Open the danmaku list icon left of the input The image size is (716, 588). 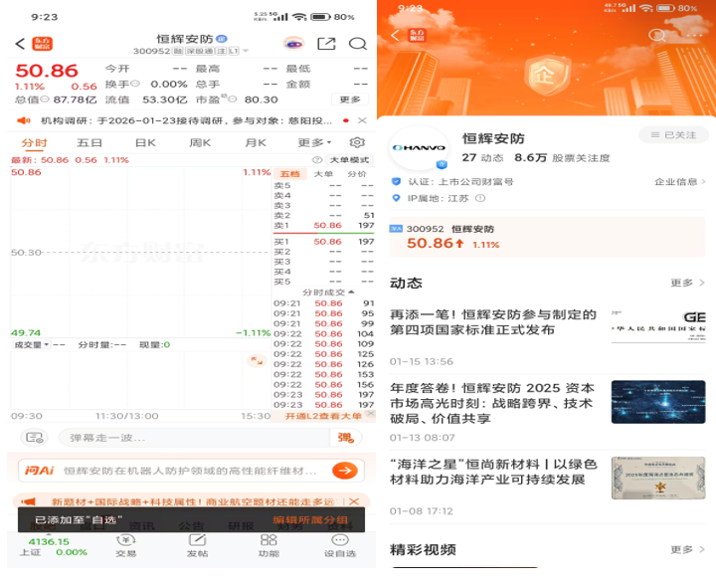pos(34,438)
